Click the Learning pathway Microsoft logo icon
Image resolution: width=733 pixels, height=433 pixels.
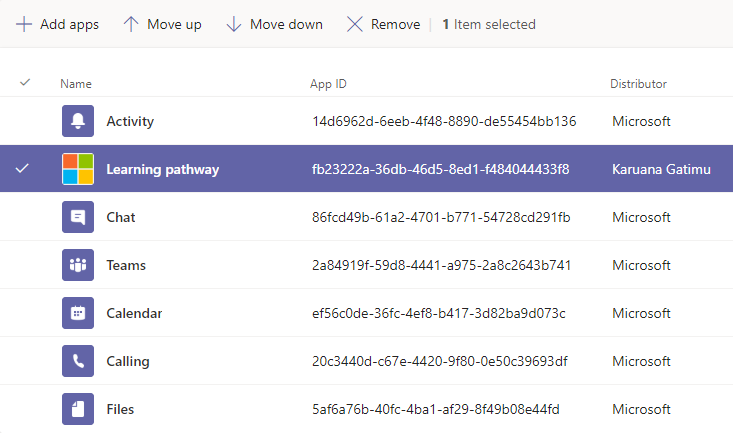point(78,169)
